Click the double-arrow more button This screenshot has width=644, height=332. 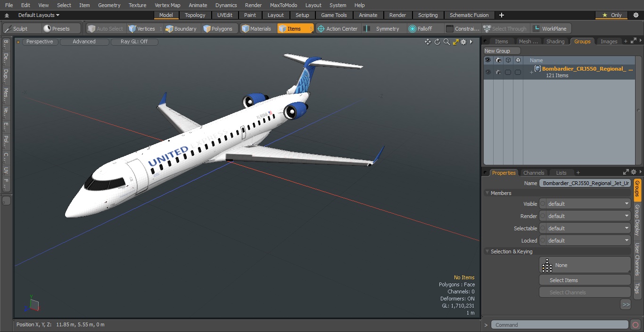point(626,305)
